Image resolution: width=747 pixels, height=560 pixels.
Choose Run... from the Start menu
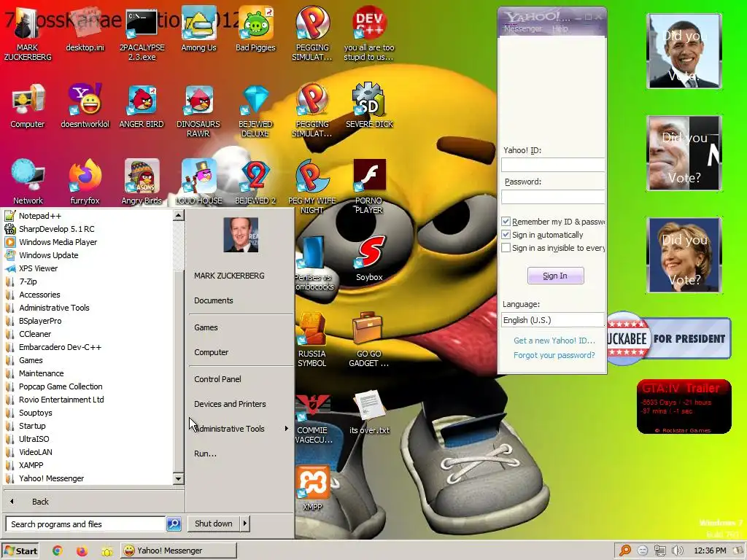tap(205, 454)
